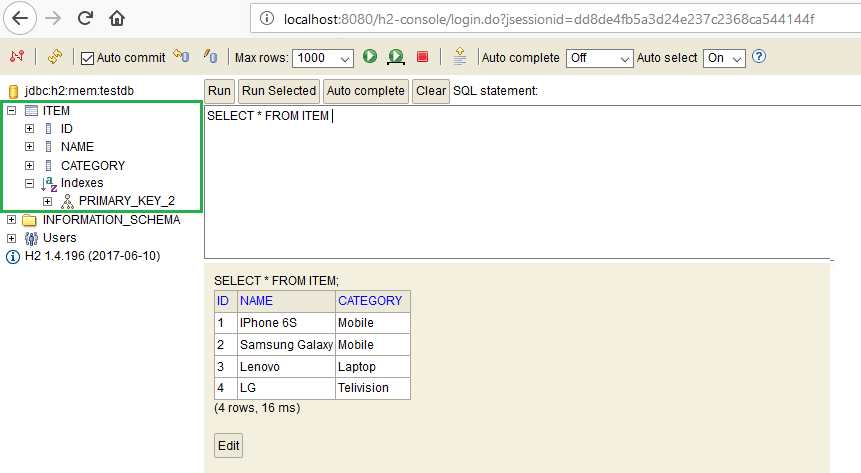
Task: Toggle the Auto commit checkbox
Action: tap(87, 58)
